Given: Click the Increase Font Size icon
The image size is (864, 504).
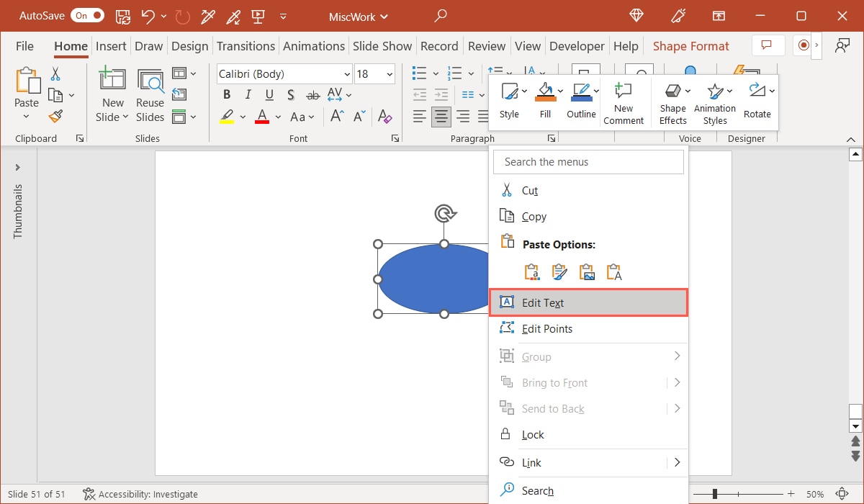Looking at the screenshot, I should [336, 115].
